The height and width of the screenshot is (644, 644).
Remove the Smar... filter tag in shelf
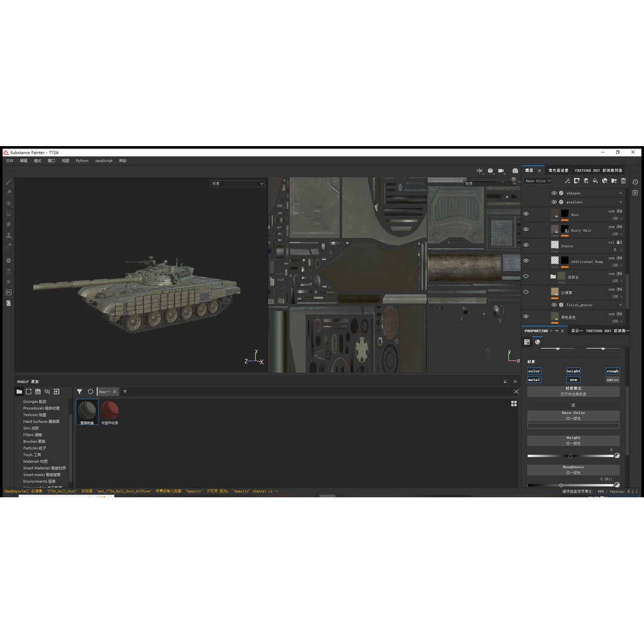point(115,392)
